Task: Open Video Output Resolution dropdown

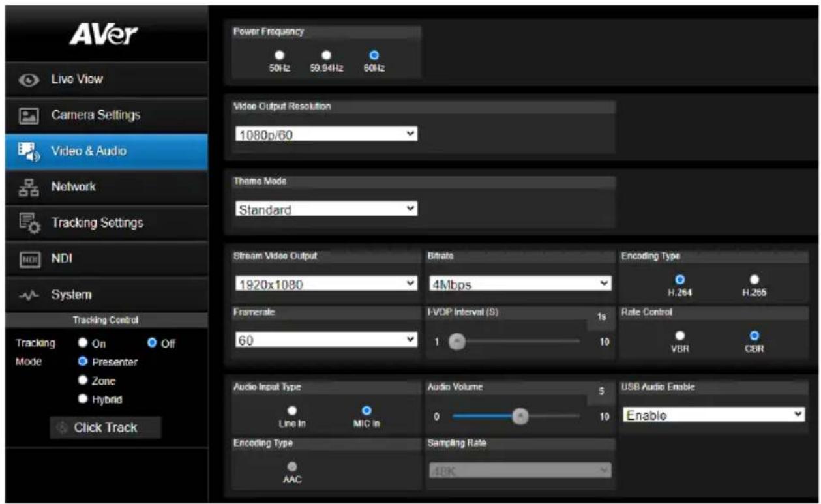Action: [x=325, y=134]
